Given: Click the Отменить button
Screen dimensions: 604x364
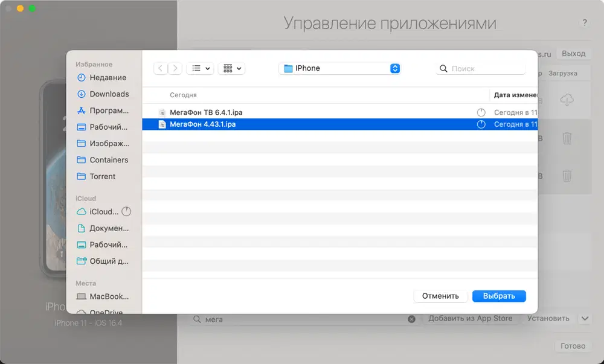Looking at the screenshot, I should tap(440, 296).
